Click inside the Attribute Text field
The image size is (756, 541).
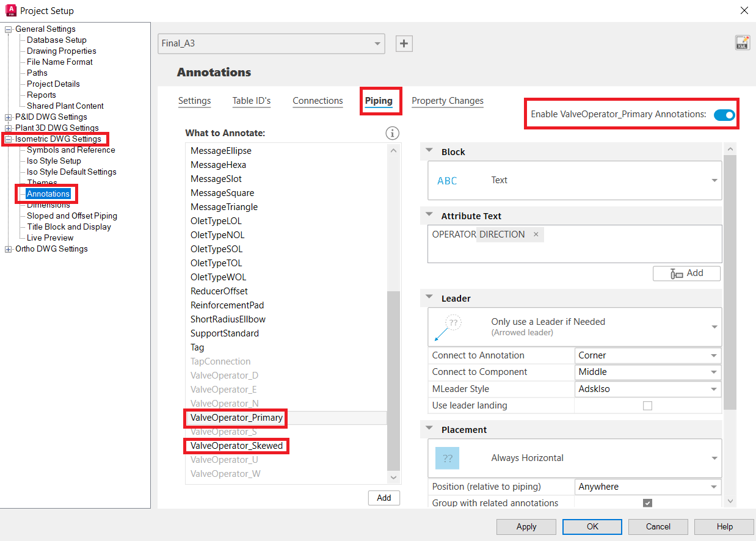(575, 244)
